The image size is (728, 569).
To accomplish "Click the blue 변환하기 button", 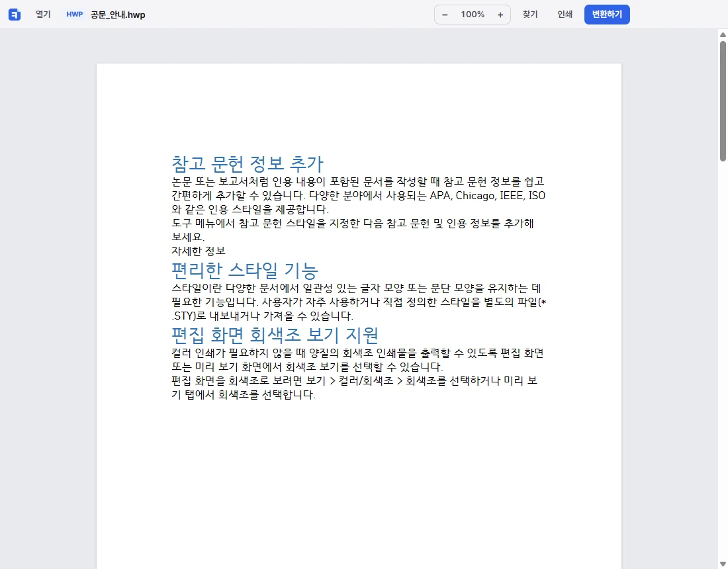I will point(607,15).
